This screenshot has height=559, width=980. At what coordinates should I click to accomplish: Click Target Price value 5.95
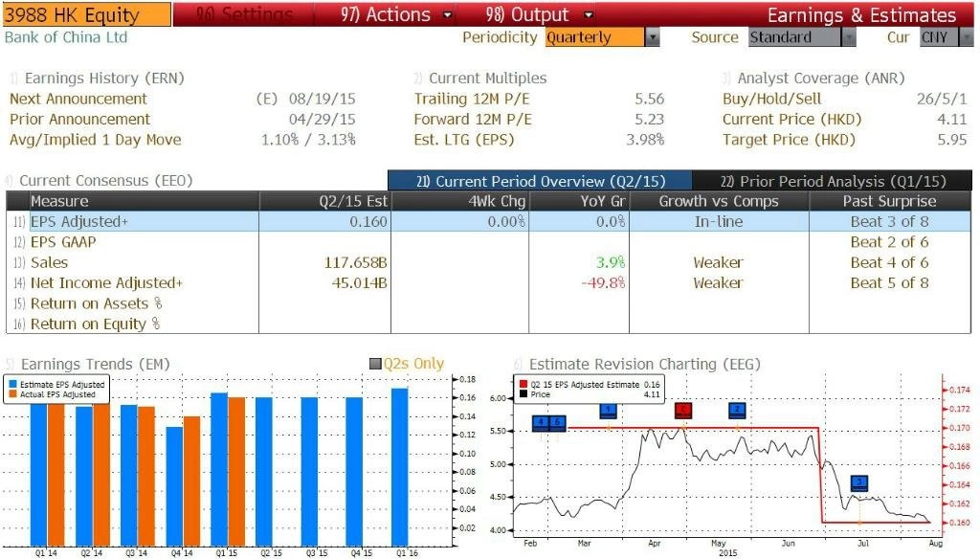tap(952, 140)
